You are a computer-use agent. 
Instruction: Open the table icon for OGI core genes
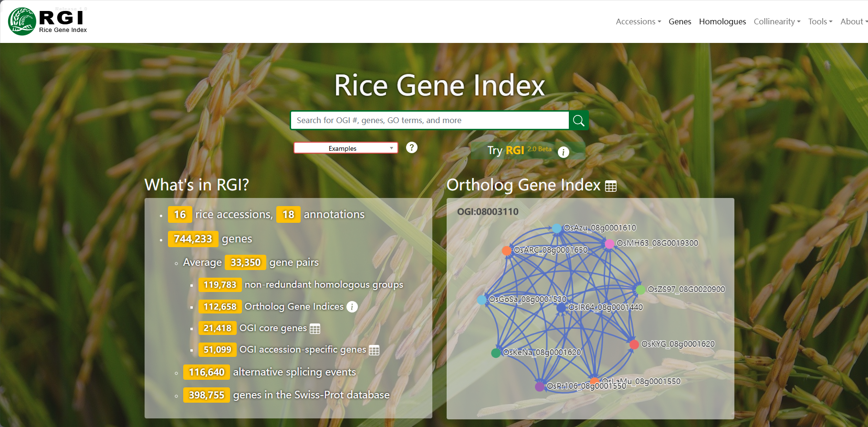click(315, 329)
